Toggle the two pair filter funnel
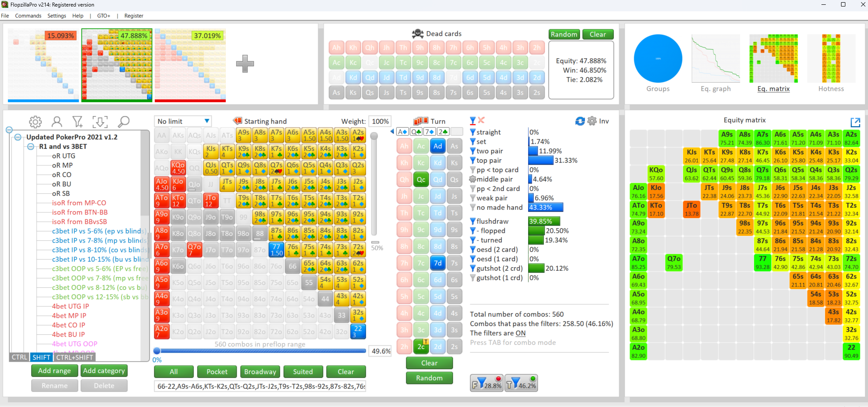The width and height of the screenshot is (868, 407). coord(473,151)
